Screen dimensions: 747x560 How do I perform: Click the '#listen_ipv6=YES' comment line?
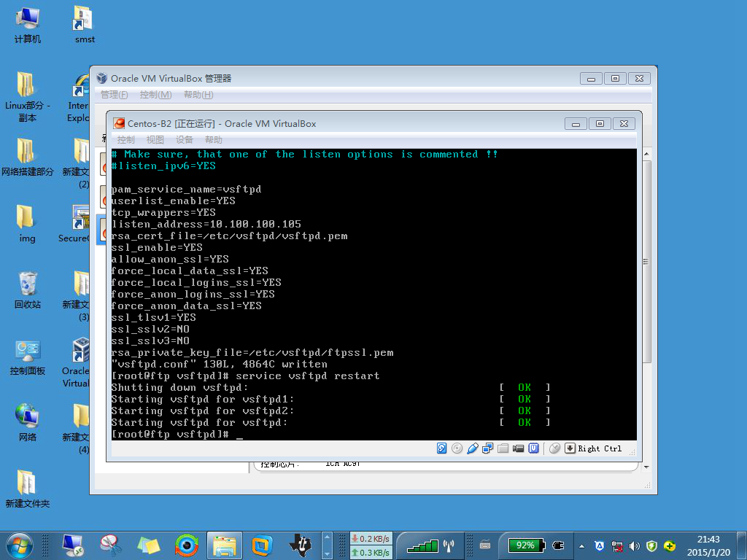[163, 166]
